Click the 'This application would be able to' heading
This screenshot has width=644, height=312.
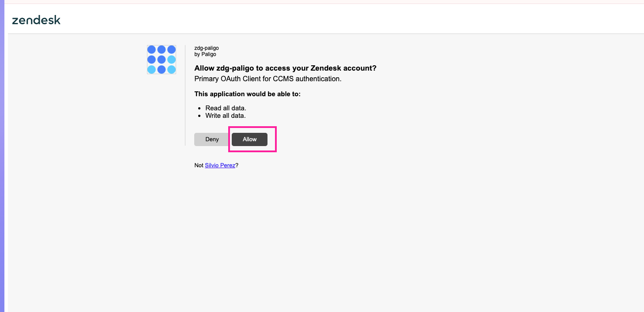coord(247,94)
